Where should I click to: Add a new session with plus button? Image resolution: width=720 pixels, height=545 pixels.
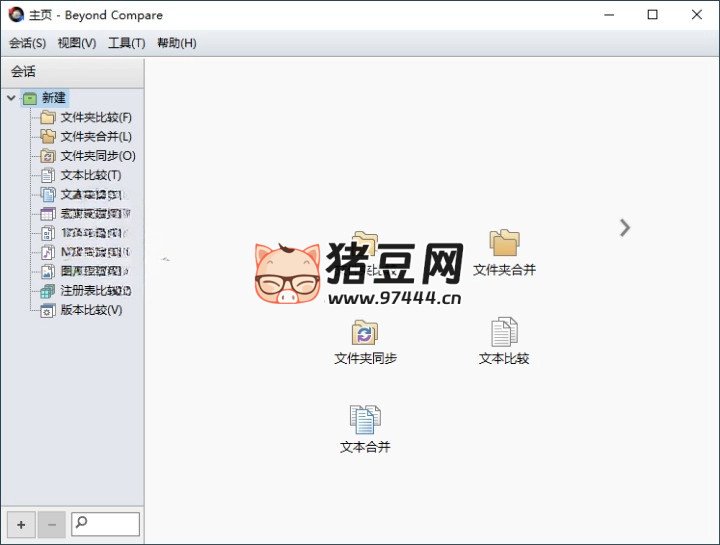click(x=21, y=524)
